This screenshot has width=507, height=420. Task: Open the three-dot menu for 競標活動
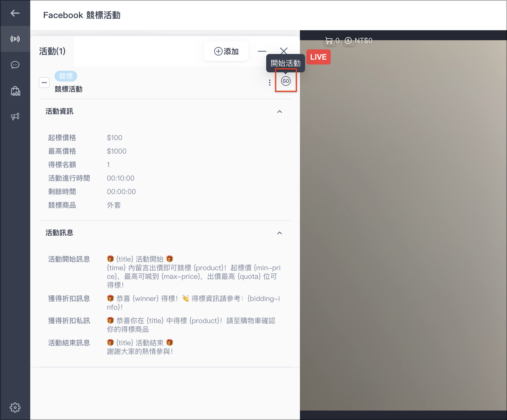point(269,83)
